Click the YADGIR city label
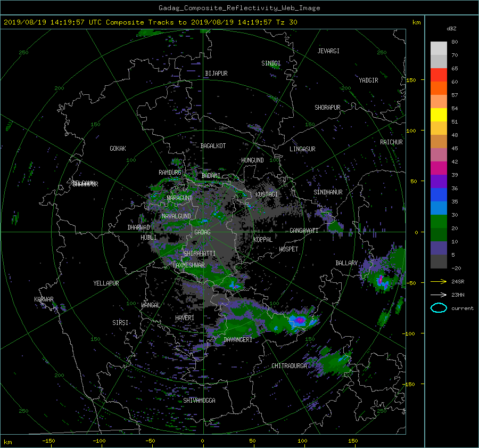This screenshot has width=479, height=448. coord(368,80)
